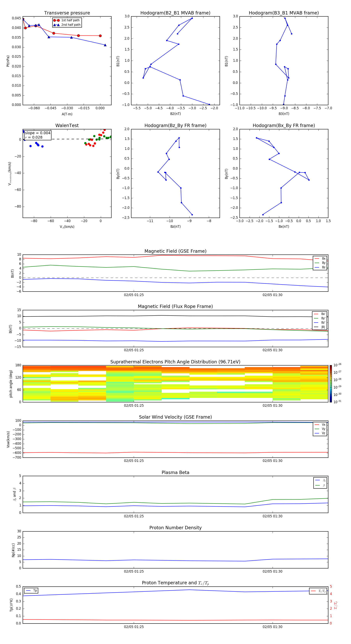Click the "Hodogram(Bz_By FR frame)" title

coord(175,125)
